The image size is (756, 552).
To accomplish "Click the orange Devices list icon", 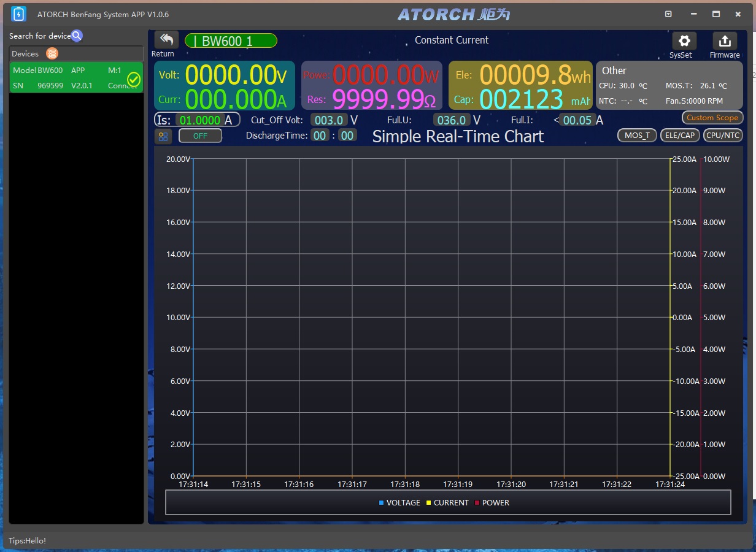I will pos(52,54).
